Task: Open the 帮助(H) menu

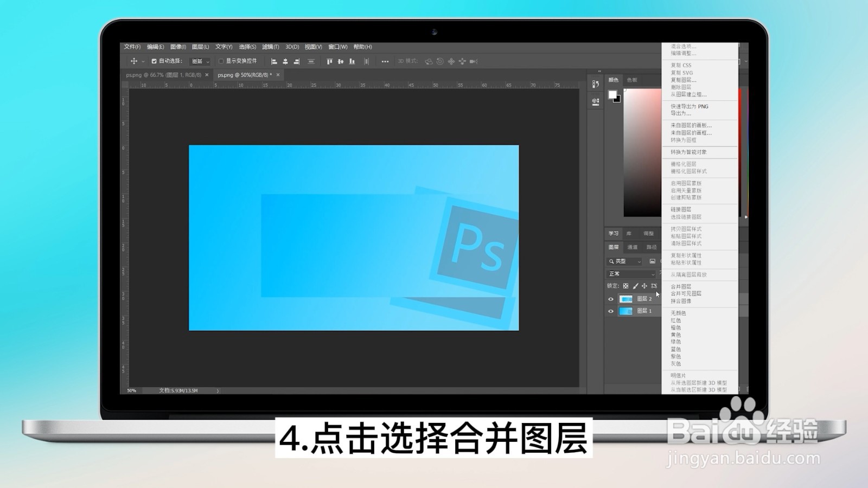Action: pyautogui.click(x=362, y=47)
